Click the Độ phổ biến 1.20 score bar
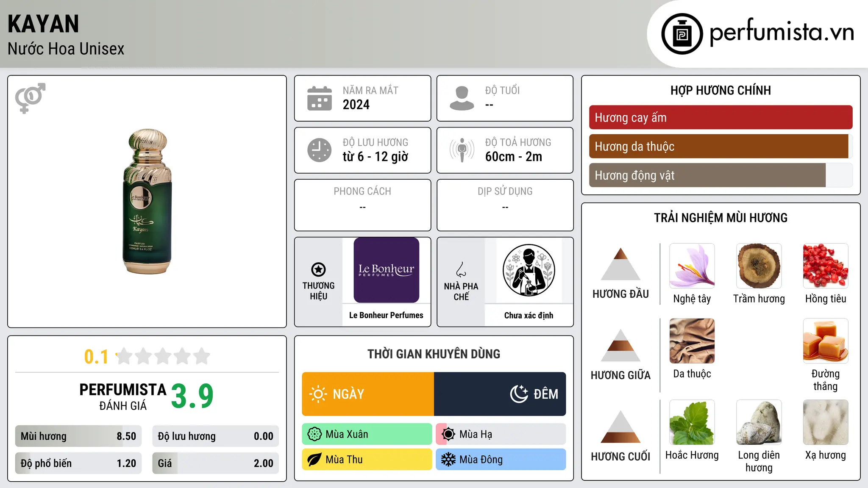Screen dimensions: 868x488 click(x=78, y=463)
